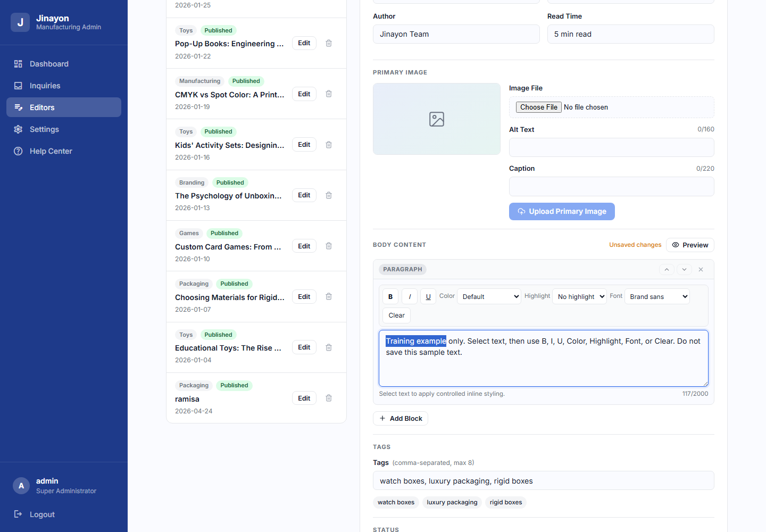Delete the Pop-Up Books post
The width and height of the screenshot is (766, 532).
pyautogui.click(x=329, y=43)
